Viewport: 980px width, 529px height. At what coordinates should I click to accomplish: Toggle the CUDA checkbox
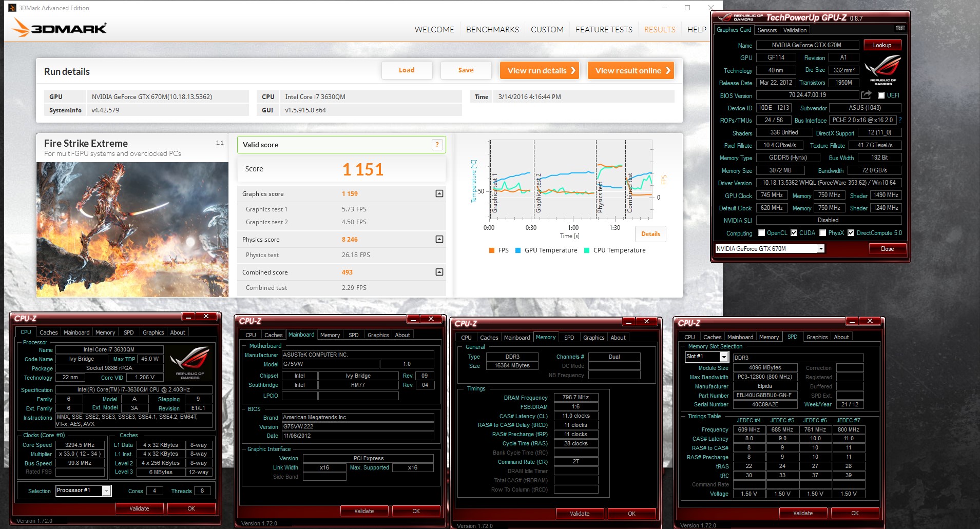794,233
